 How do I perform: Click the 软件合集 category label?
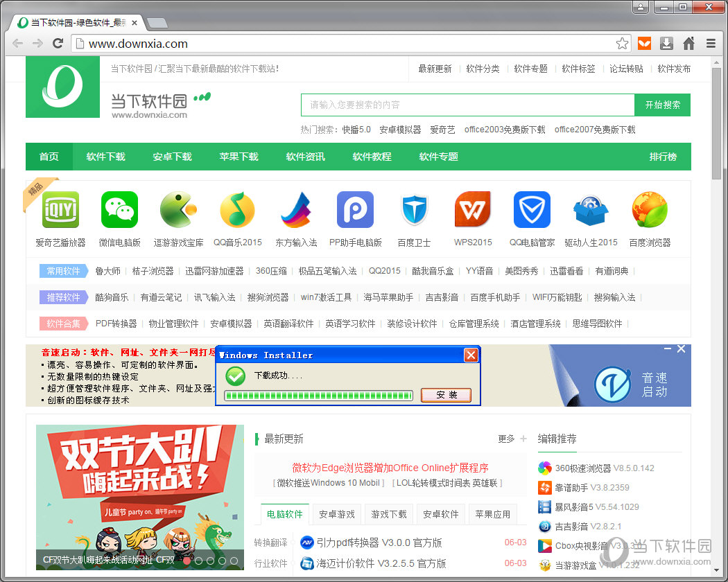[64, 324]
